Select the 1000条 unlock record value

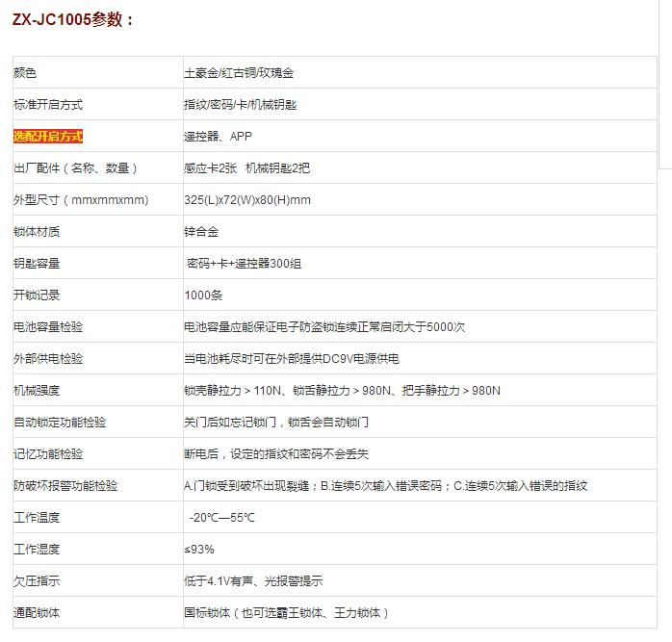click(x=203, y=295)
